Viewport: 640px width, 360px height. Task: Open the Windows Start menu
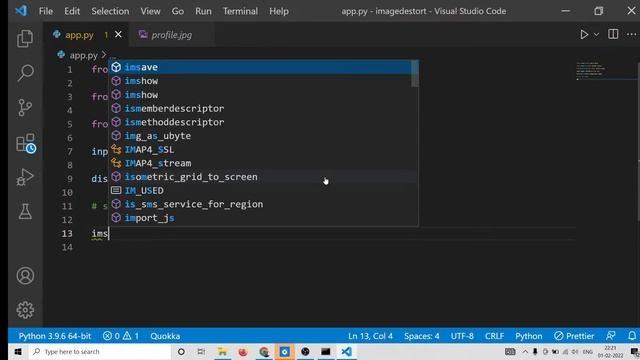tap(18, 351)
